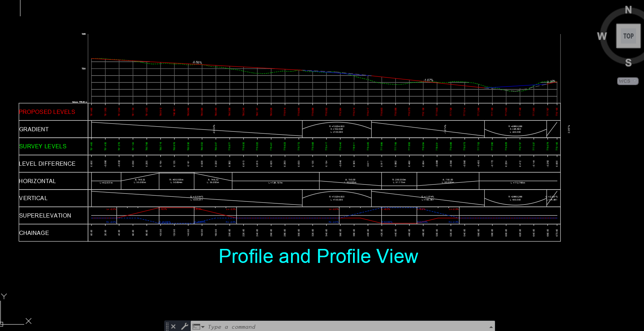The width and height of the screenshot is (644, 331).
Task: Click the W compass direction on ViewCube
Action: (x=602, y=36)
